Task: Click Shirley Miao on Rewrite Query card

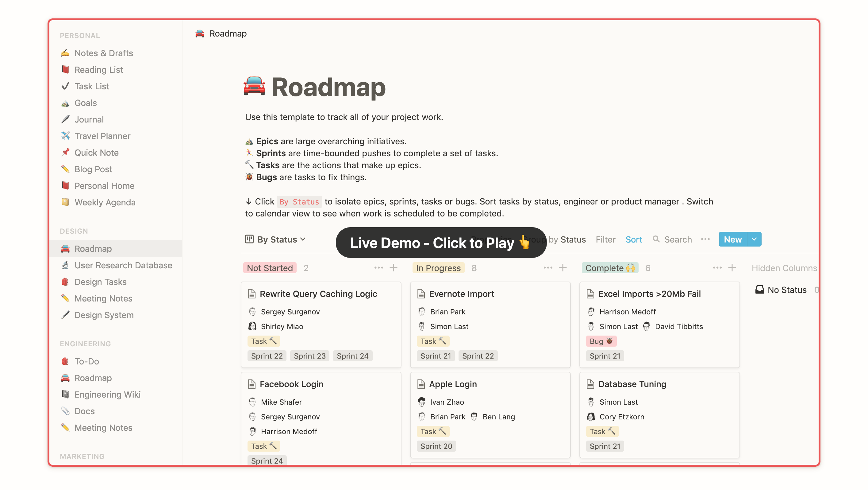Action: (276, 326)
